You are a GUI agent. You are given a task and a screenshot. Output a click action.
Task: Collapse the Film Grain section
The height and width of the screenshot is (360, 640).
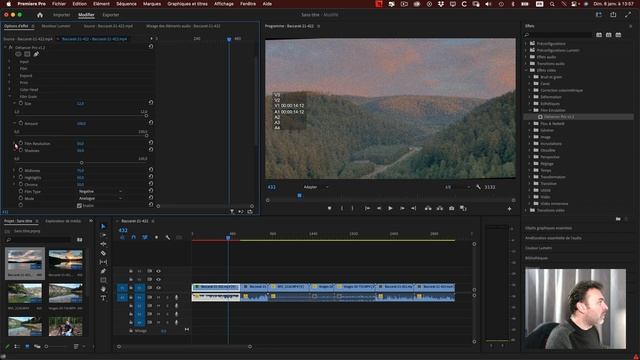(x=10, y=96)
